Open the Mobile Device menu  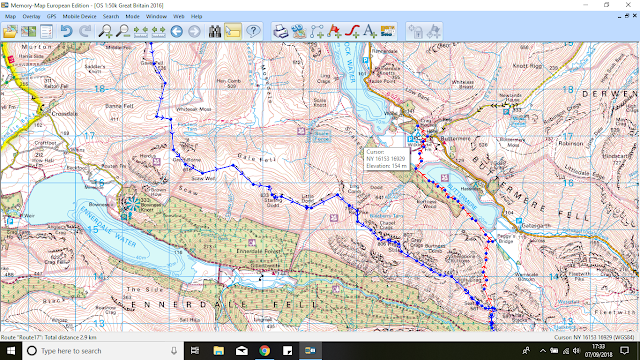[79, 16]
